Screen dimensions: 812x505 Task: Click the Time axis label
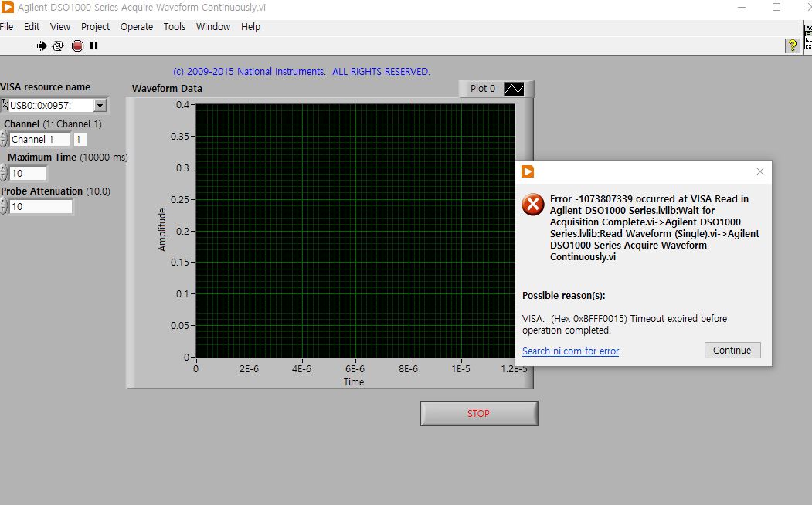354,382
